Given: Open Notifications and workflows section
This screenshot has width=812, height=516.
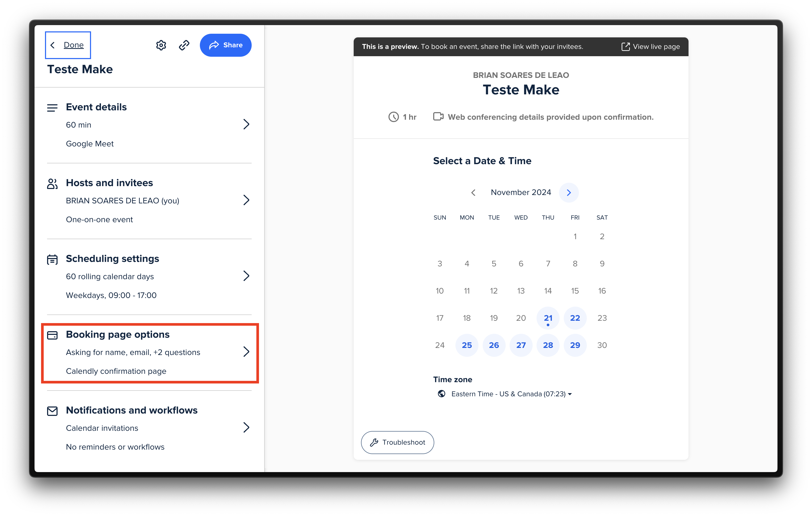Looking at the screenshot, I should click(132, 410).
